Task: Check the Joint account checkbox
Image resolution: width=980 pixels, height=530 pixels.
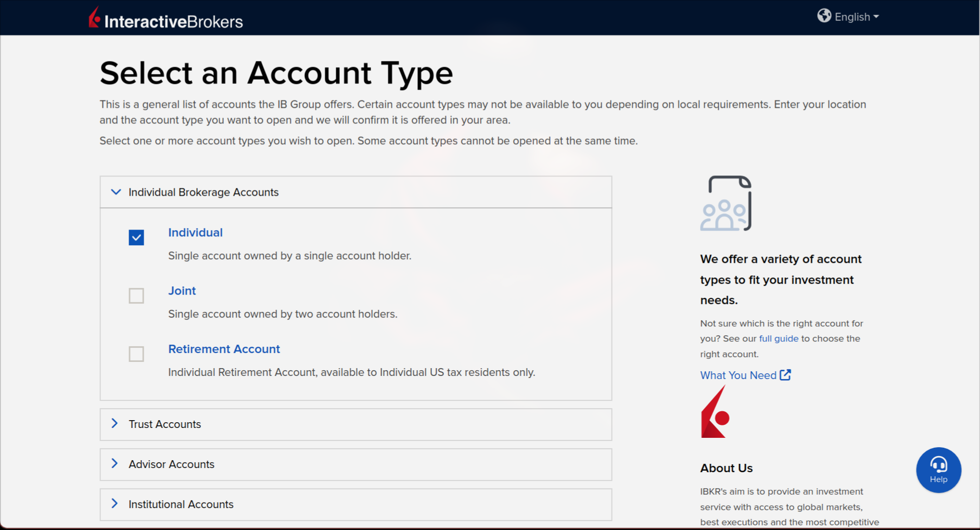Action: 136,296
